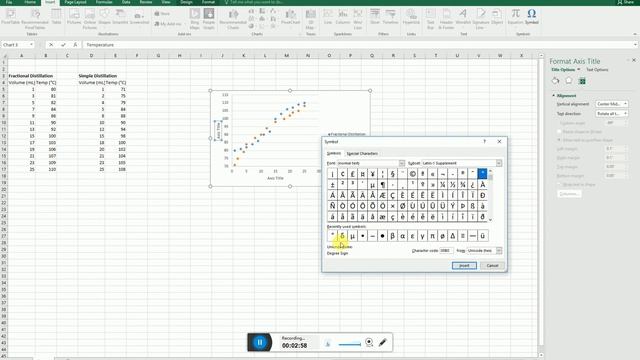Select the Symbols tab in dialog
640x360 pixels.
[333, 153]
